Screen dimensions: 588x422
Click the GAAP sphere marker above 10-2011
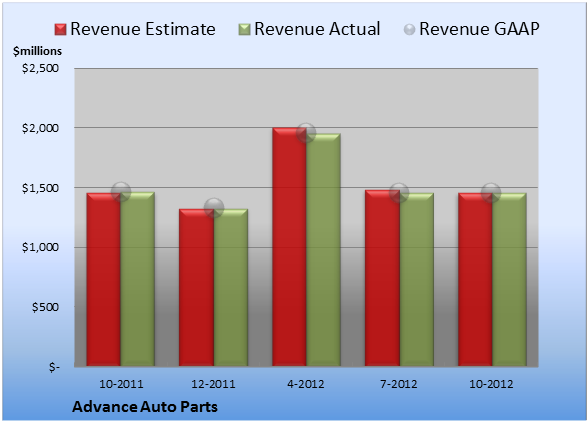[x=121, y=192]
